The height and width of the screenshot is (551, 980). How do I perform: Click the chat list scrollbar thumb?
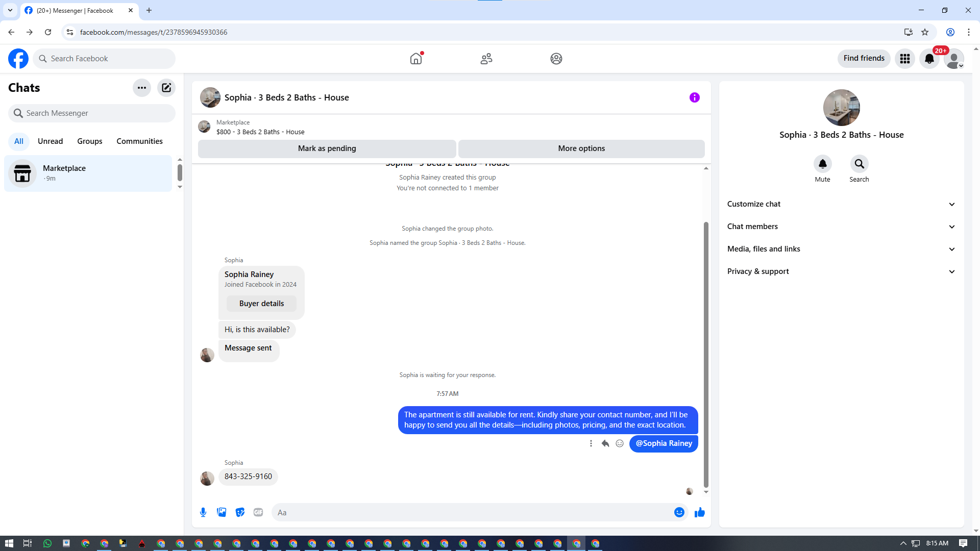(180, 172)
